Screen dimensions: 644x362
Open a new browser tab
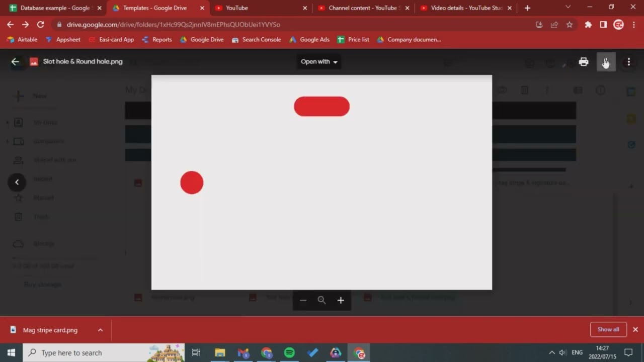527,8
